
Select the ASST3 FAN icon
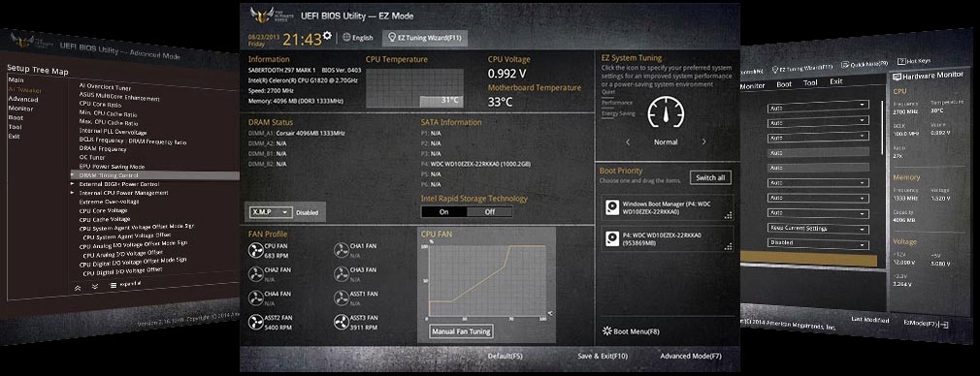click(x=341, y=323)
